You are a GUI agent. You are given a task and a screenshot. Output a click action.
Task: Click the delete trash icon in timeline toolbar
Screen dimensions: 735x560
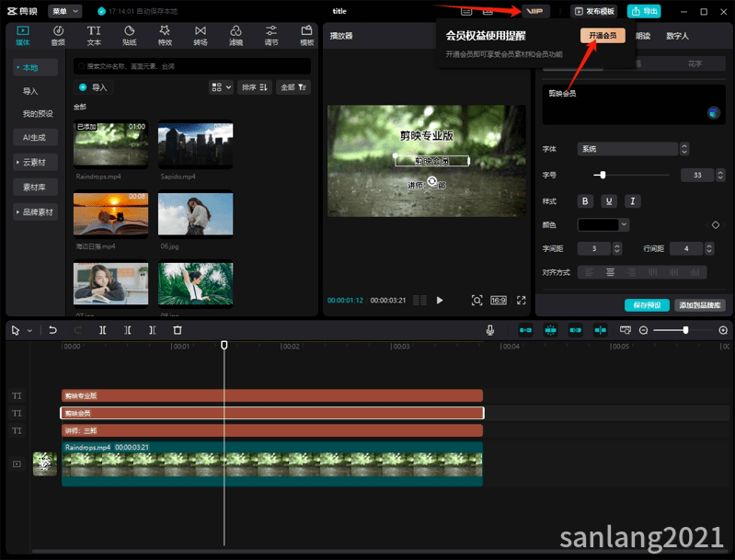[178, 330]
